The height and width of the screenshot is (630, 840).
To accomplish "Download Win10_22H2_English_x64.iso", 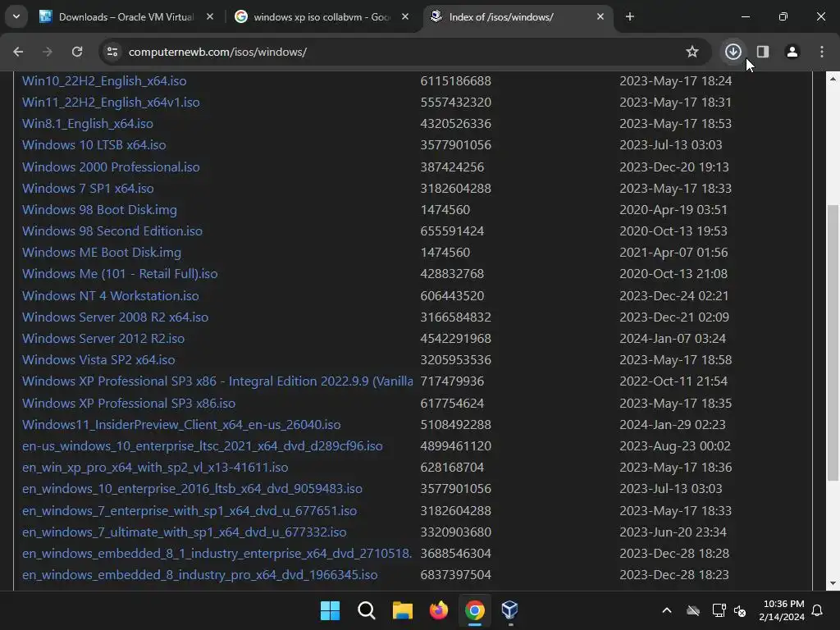I will (104, 81).
